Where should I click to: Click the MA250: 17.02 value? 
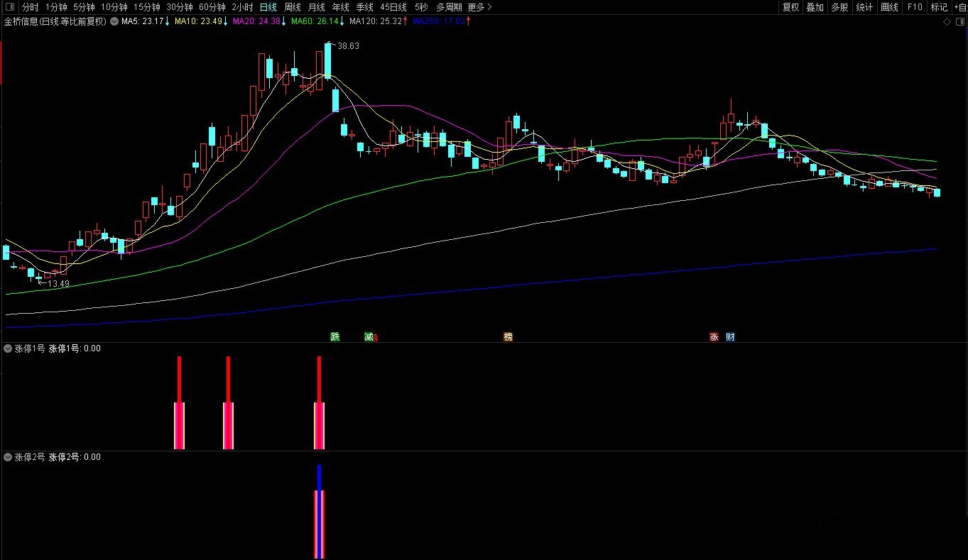[x=439, y=21]
